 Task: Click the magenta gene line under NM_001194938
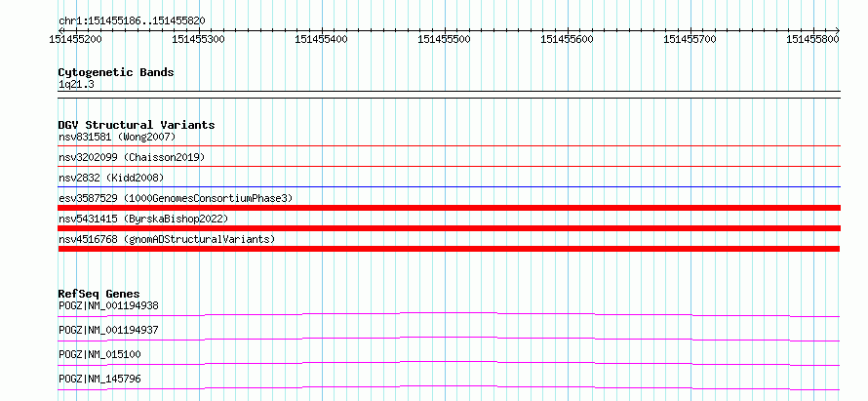point(449,313)
